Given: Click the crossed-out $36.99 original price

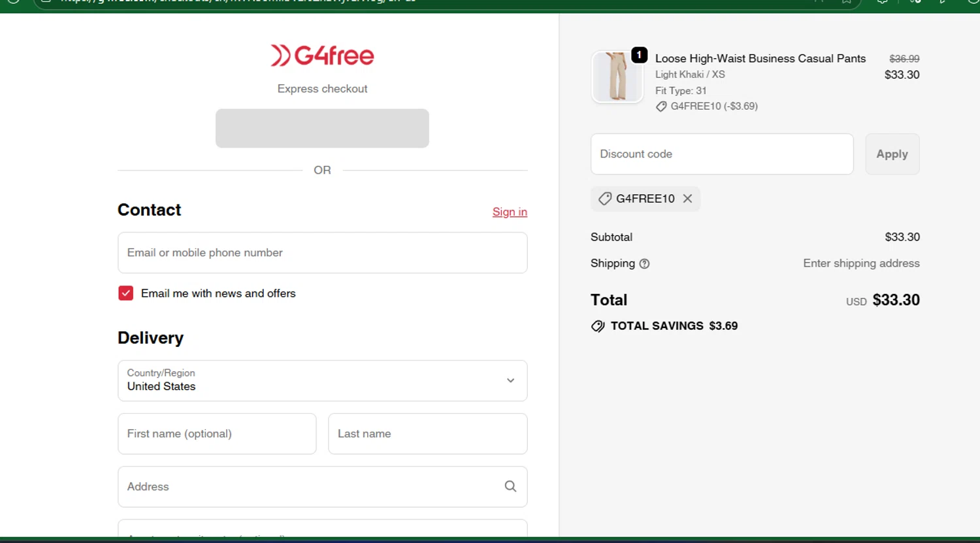Looking at the screenshot, I should (904, 58).
